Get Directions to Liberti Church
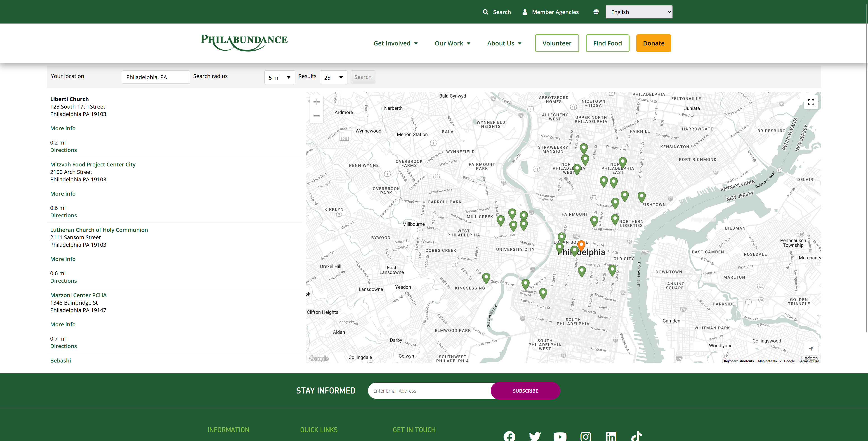Screen dimensions: 868x441 tap(63, 150)
